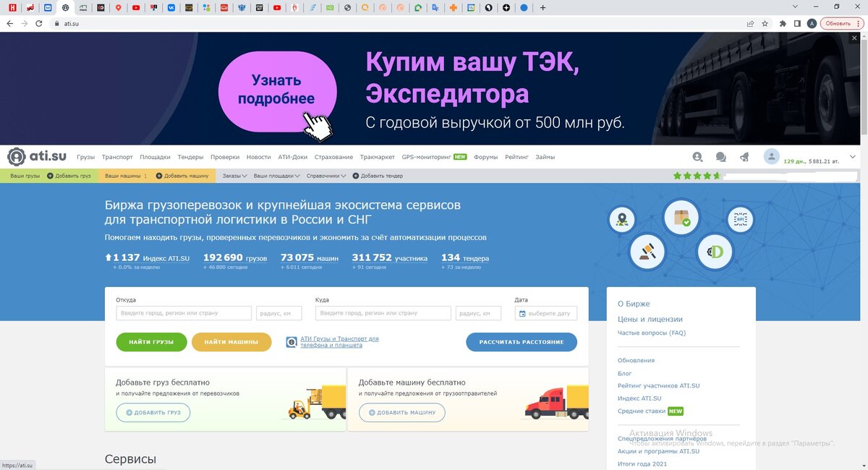
Task: Open the Форумы menu item
Action: (x=487, y=157)
